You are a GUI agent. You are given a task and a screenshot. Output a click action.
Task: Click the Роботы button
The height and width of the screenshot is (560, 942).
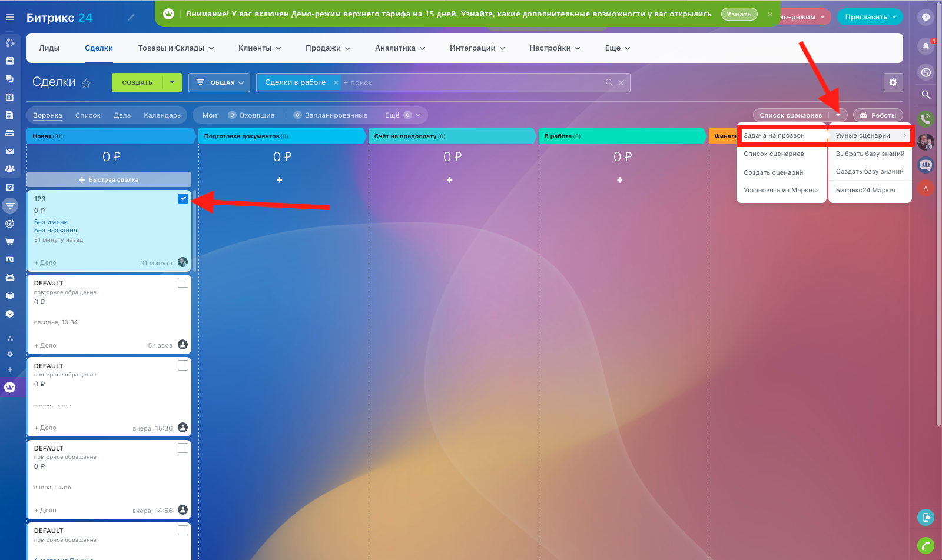pos(878,115)
